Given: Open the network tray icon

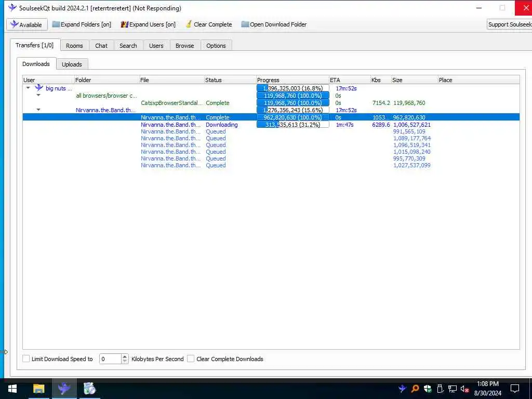Looking at the screenshot, I should pyautogui.click(x=453, y=389).
